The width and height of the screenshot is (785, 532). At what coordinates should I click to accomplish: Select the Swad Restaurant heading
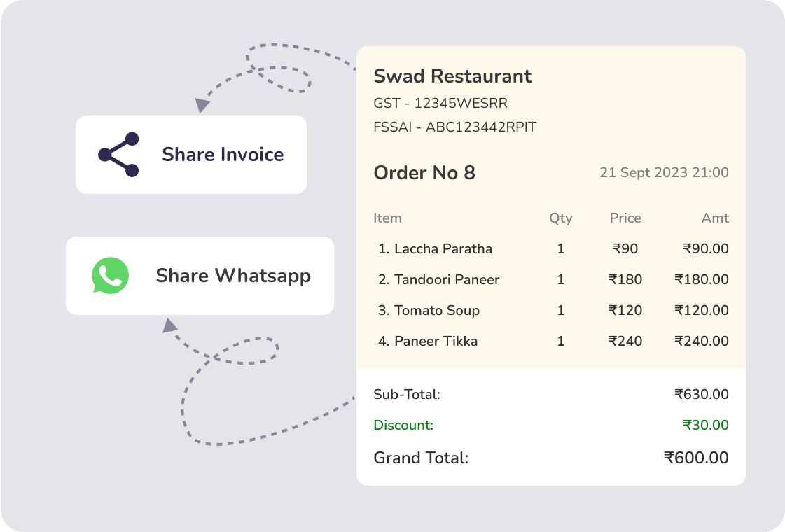pos(452,76)
